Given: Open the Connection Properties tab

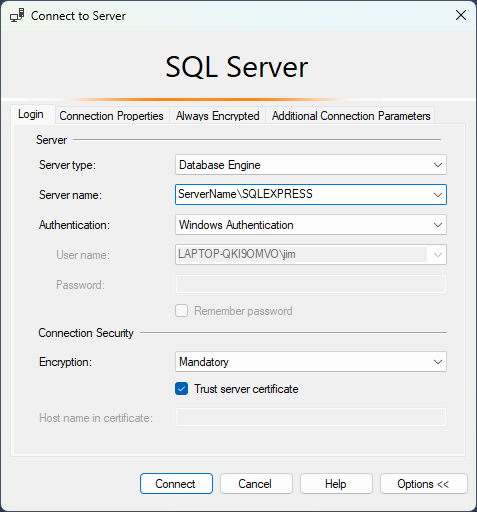Looking at the screenshot, I should 111,116.
